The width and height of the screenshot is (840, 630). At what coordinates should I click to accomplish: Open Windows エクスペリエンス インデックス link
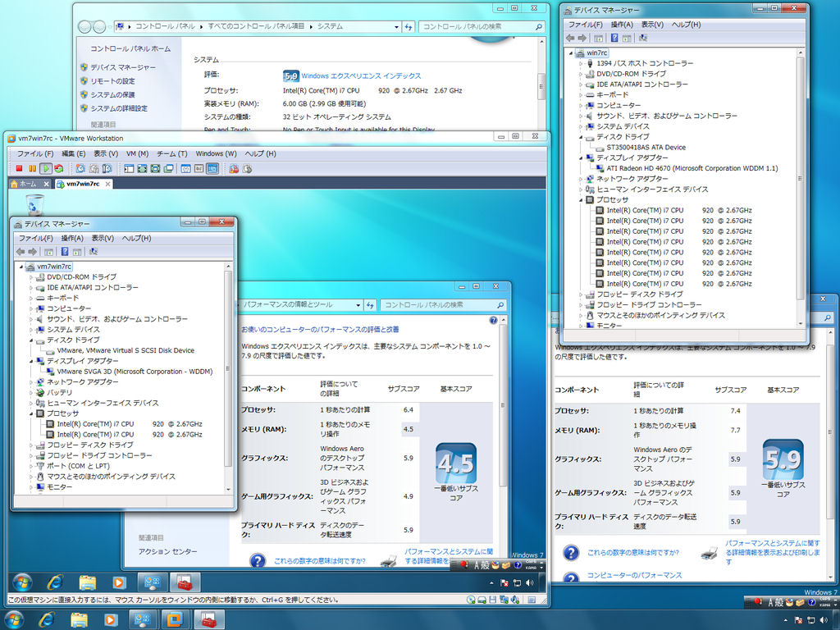361,76
